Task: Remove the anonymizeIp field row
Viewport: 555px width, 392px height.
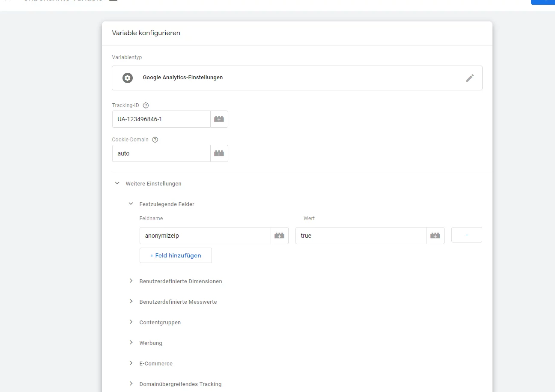Action: pyautogui.click(x=467, y=235)
